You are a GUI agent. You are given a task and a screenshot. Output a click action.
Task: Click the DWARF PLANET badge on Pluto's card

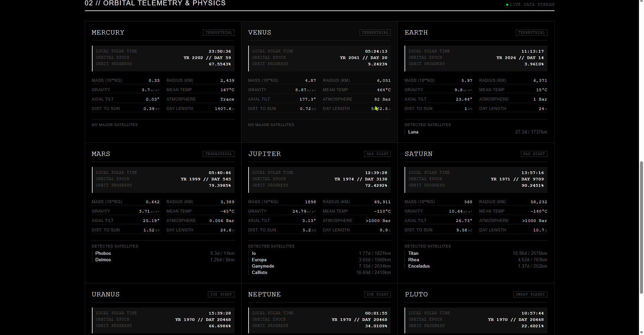point(530,294)
